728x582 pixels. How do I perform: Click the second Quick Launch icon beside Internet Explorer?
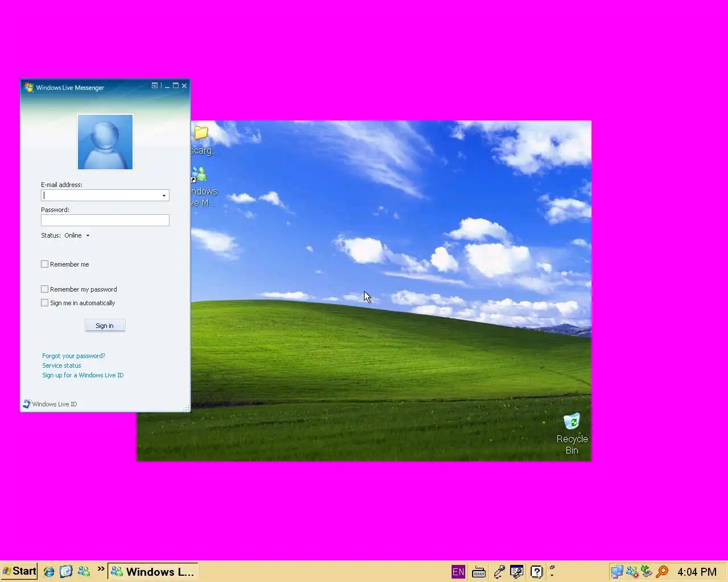pos(66,571)
